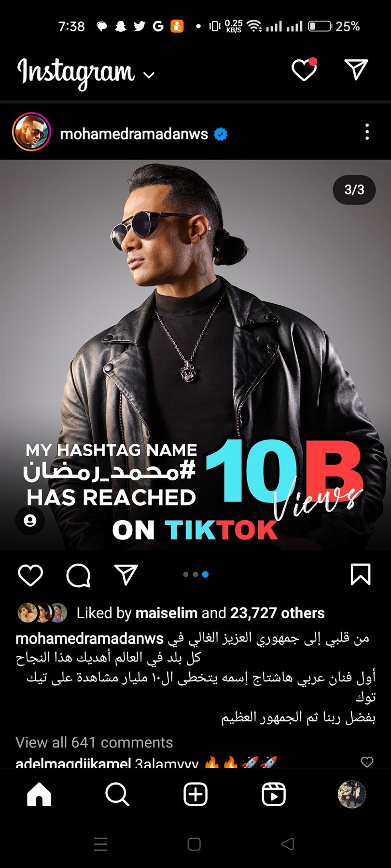Viewport: 391px width, 868px height.
Task: Open mohamedramadanws story profile picture
Action: point(31,132)
